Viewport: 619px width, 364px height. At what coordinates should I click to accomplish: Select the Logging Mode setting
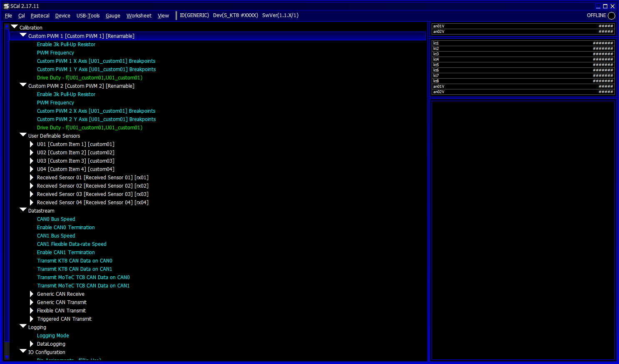coord(53,336)
